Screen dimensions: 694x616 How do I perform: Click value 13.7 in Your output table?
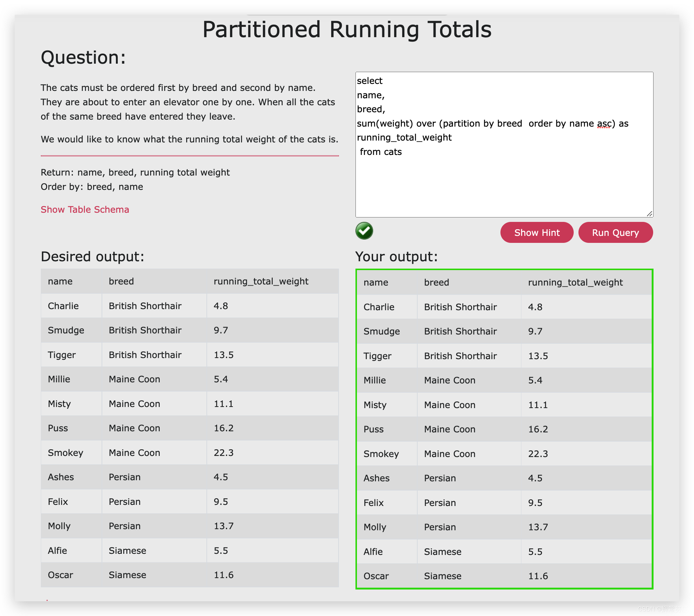pos(538,527)
